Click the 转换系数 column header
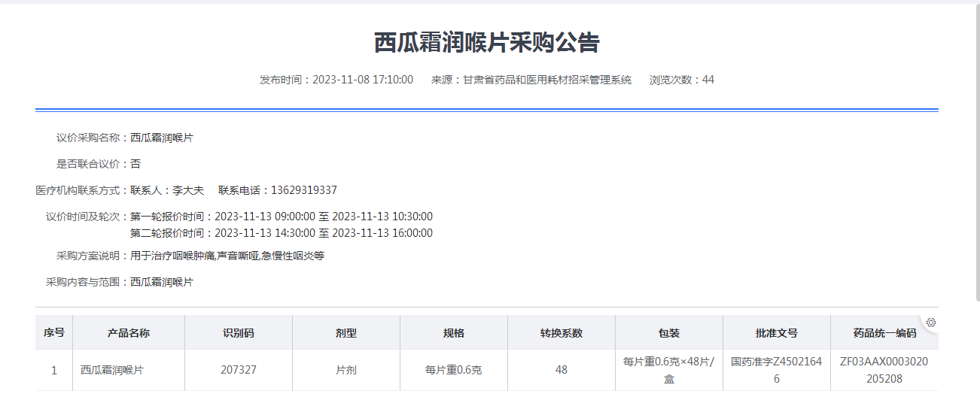This screenshot has height=418, width=980. pos(562,332)
